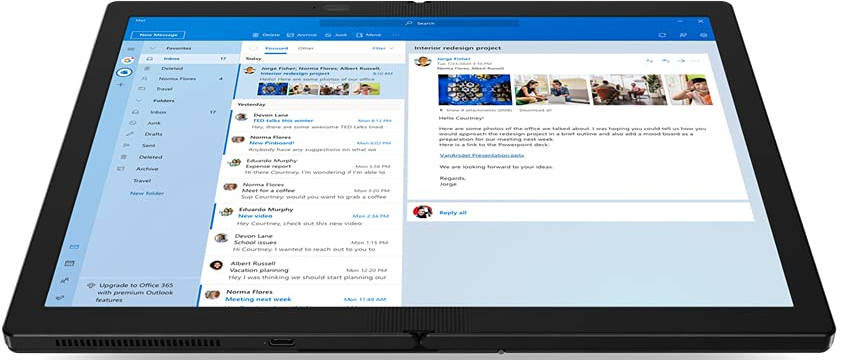This screenshot has width=846, height=360.
Task: Open the blue mosaic photo attachment
Action: click(x=475, y=90)
